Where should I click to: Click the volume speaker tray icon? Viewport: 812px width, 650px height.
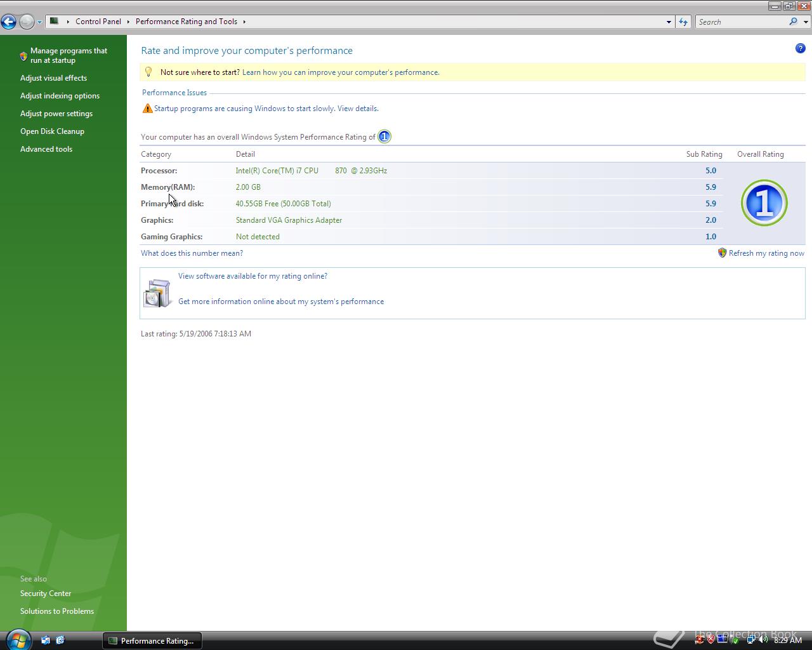[763, 640]
